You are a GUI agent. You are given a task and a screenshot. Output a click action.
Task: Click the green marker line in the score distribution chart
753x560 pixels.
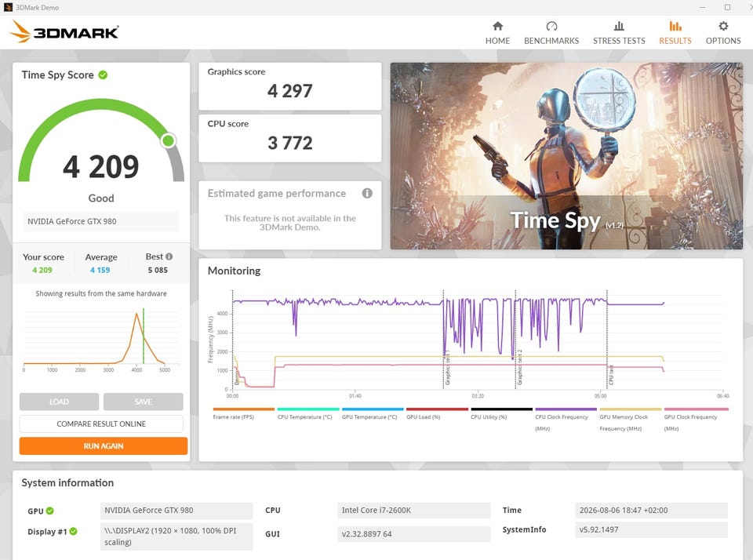tap(143, 336)
